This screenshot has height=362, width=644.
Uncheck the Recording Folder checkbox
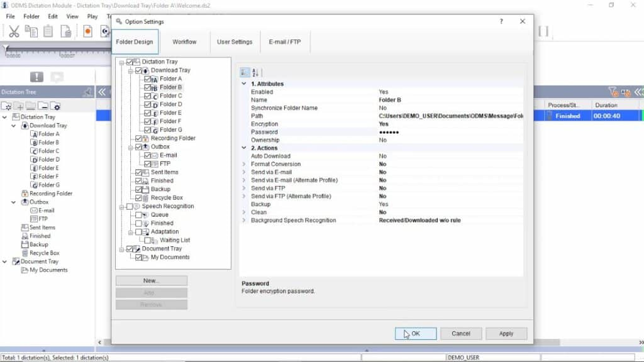point(138,138)
